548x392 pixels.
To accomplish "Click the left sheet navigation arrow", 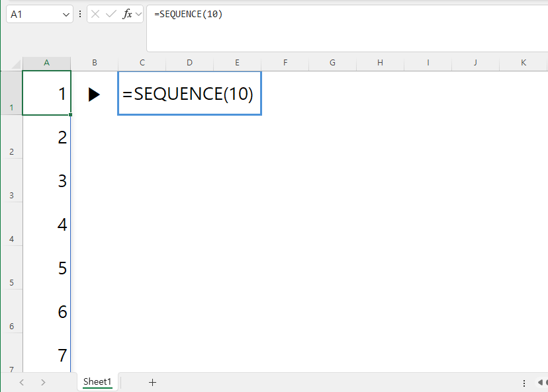I will coord(21,382).
